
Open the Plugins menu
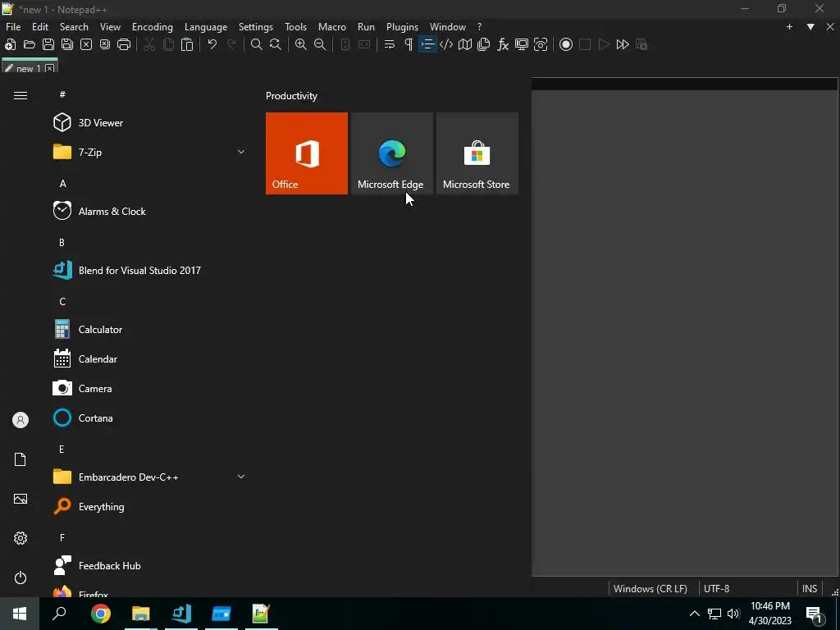(x=402, y=27)
